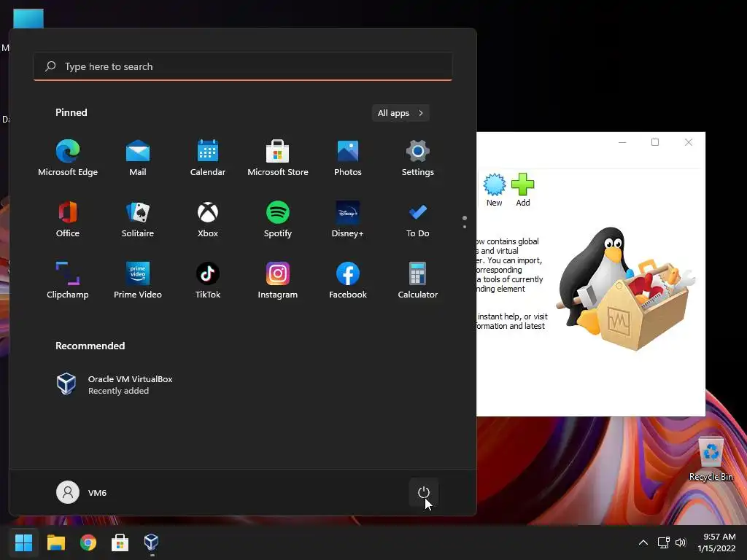Viewport: 747px width, 560px height.
Task: Show All apps list
Action: (400, 113)
